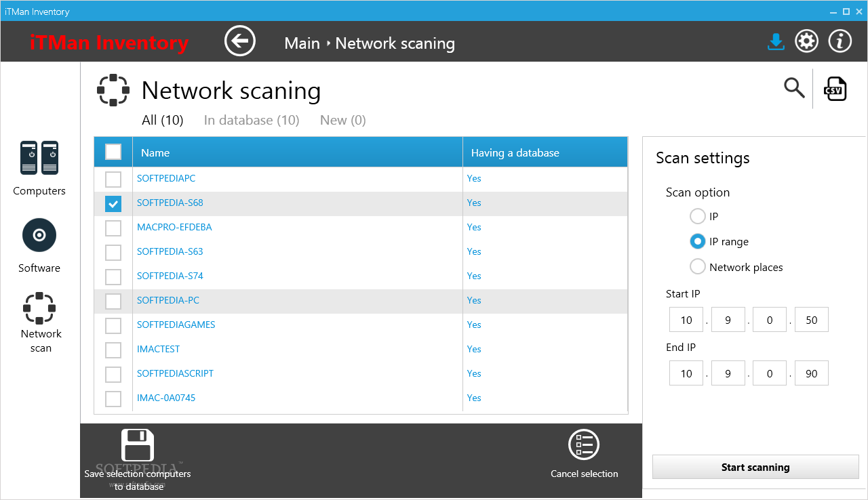Sort by the Name column header

tap(298, 152)
